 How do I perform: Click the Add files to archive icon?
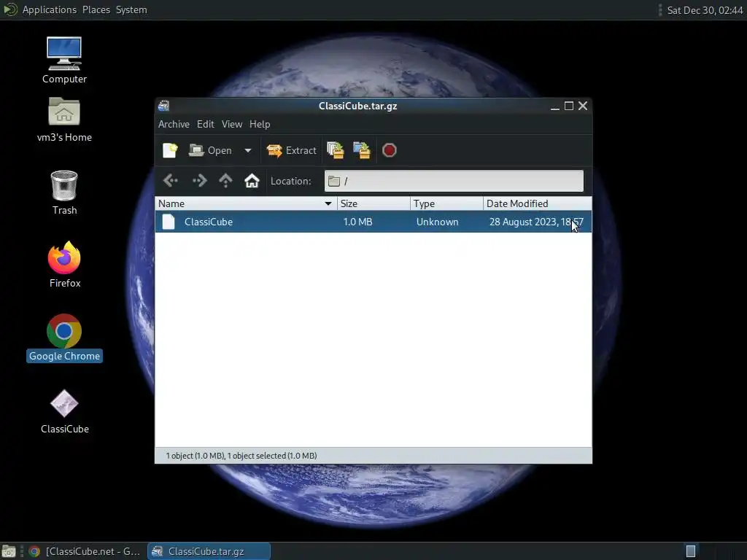pos(336,150)
